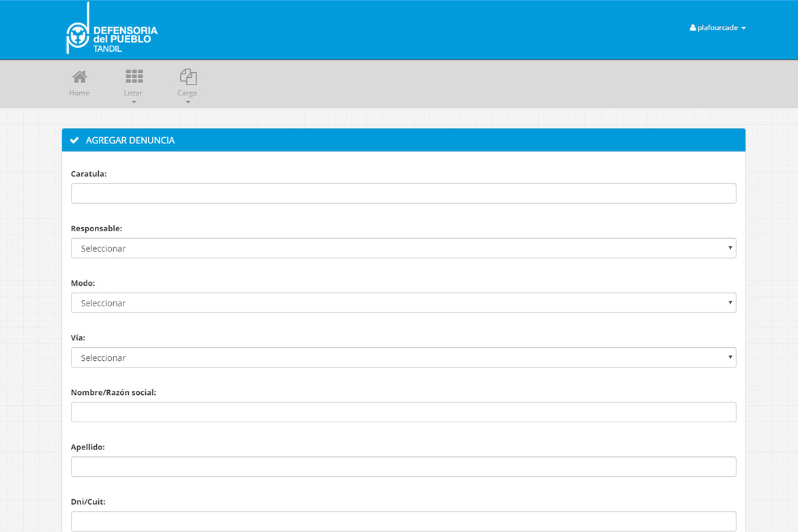Open the Modo select dropdown
The width and height of the screenshot is (798, 532).
403,303
